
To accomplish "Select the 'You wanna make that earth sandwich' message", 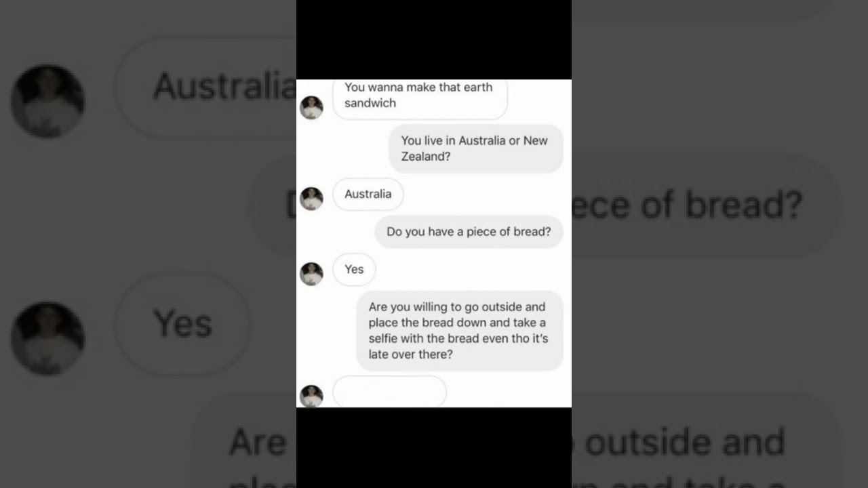I will point(420,99).
